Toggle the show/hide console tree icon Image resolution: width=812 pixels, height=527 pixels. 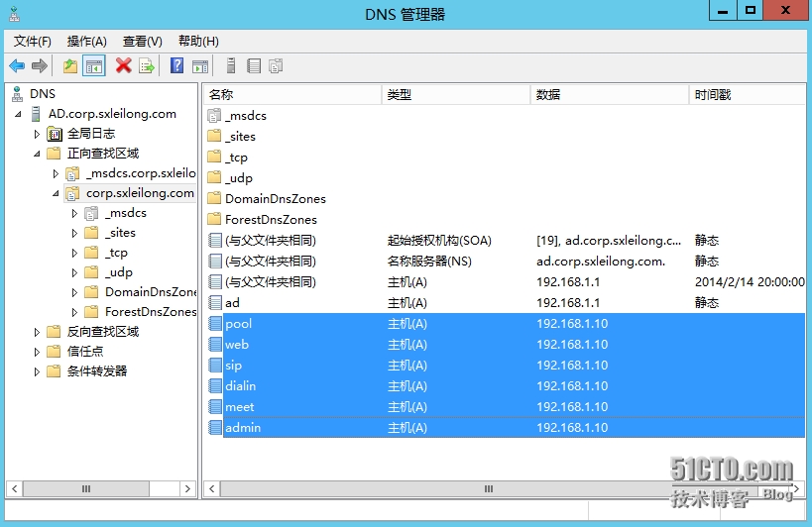[94, 65]
